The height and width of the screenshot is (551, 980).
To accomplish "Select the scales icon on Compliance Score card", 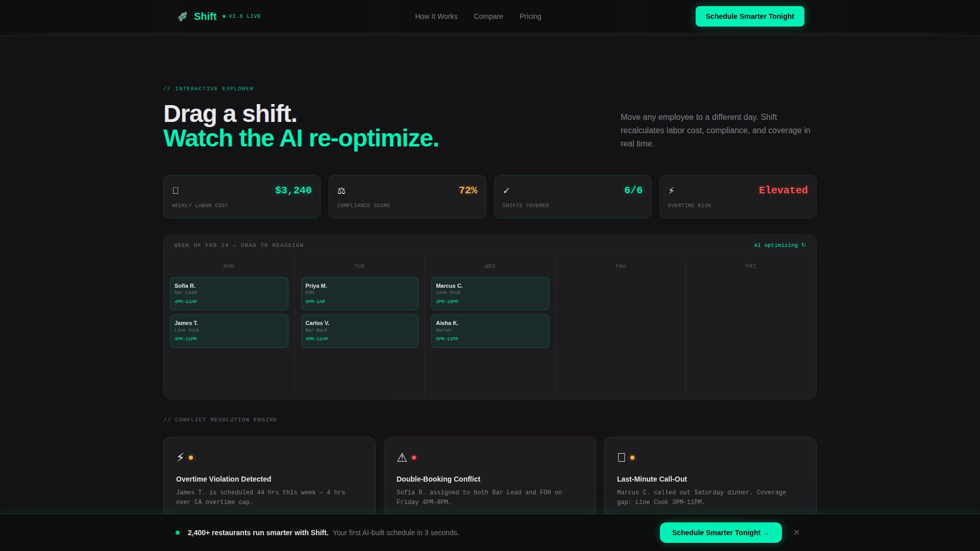I will 341,190.
